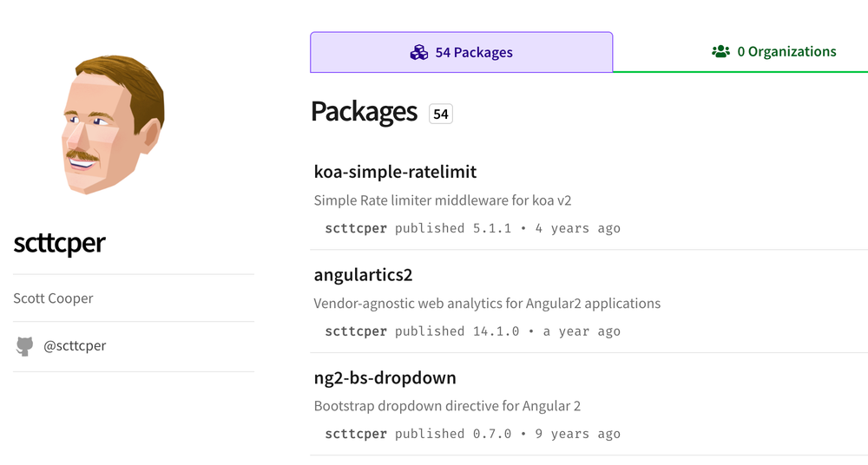Click the Packages section heading
The width and height of the screenshot is (868, 465).
tap(364, 112)
